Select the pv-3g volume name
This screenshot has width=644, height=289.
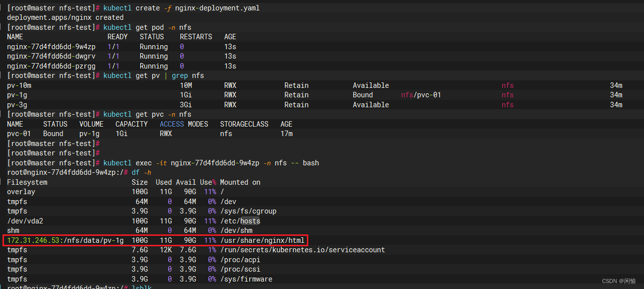click(x=17, y=105)
